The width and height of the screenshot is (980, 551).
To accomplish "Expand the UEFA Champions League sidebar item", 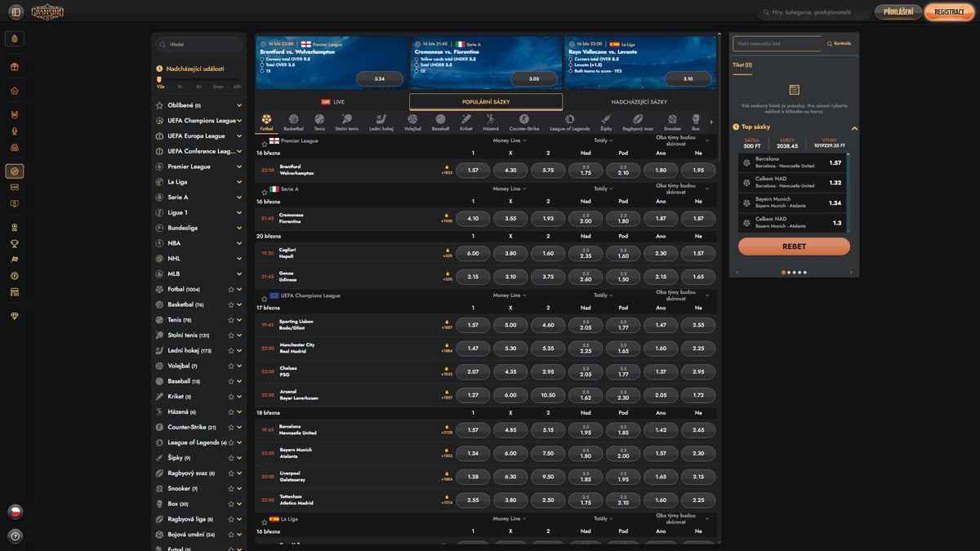I will (x=239, y=121).
